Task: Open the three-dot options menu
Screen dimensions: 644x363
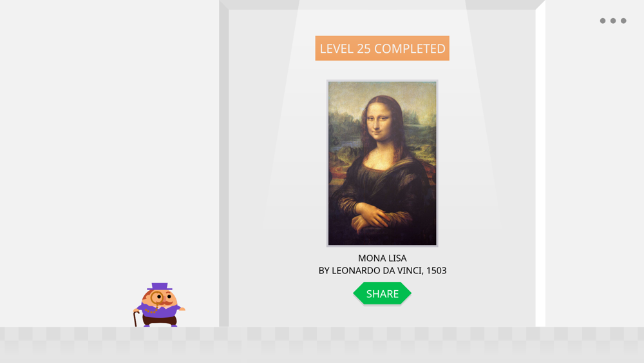Action: pos(613,21)
